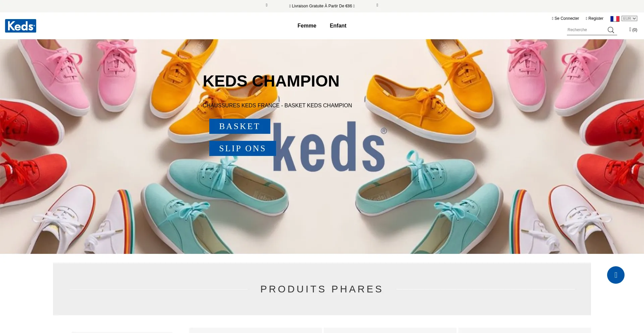This screenshot has height=333, width=644.
Task: Click the previous arrow in announcement bar
Action: point(267,5)
